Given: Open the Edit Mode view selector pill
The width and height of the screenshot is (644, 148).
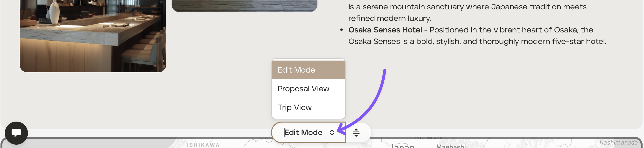Looking at the screenshot, I should pyautogui.click(x=309, y=132).
